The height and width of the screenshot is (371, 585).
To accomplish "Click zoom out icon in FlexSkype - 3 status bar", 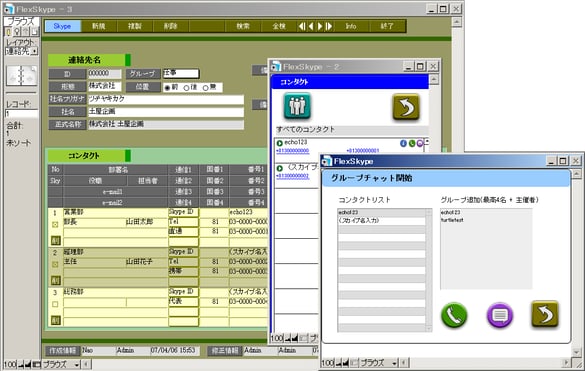I will pos(21,364).
